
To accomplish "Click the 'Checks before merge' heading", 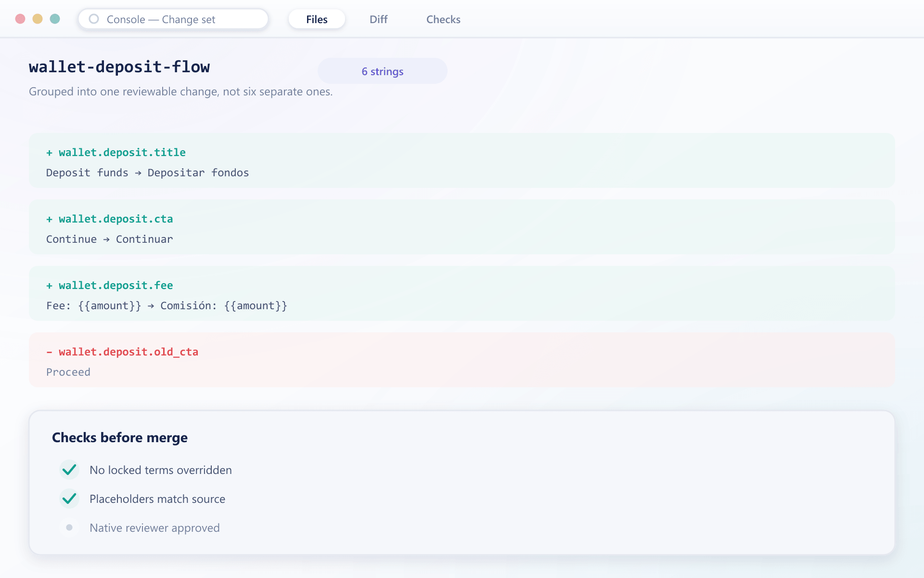I will tap(120, 437).
